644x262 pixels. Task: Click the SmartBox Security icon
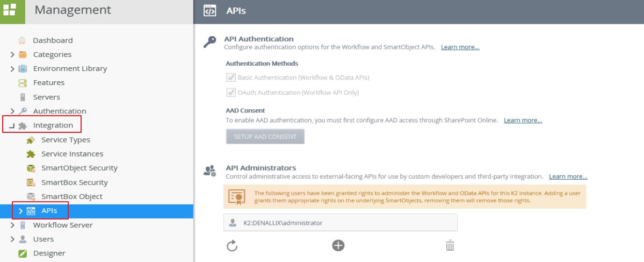(x=31, y=182)
